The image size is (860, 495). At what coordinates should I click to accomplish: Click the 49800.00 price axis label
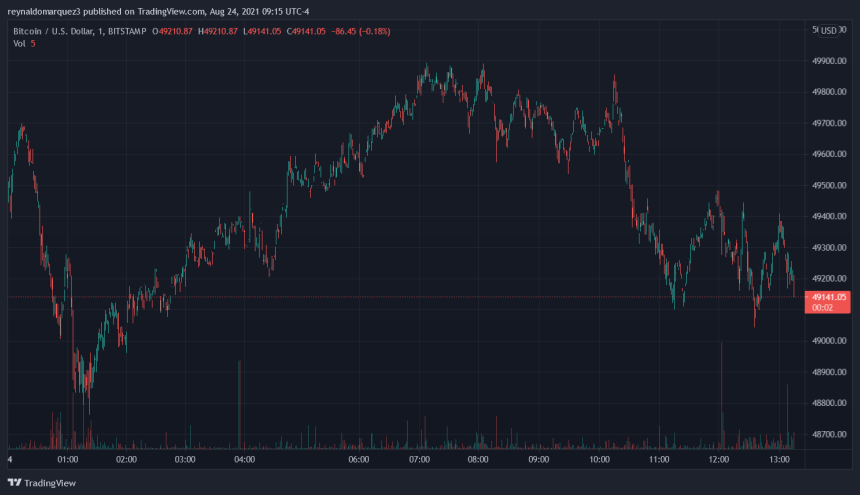tap(829, 92)
